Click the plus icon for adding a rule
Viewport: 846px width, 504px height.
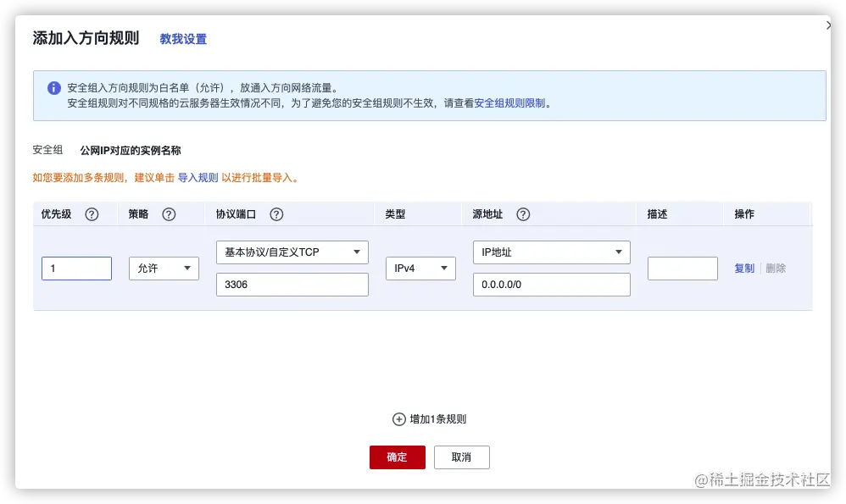point(398,419)
